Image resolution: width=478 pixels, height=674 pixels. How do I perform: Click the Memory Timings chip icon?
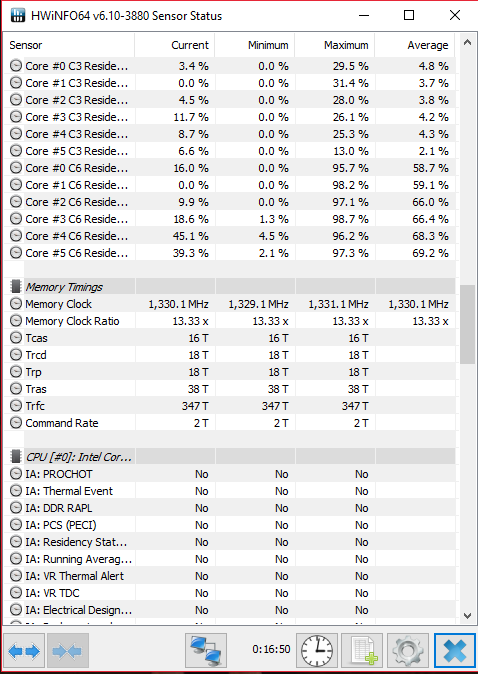click(x=16, y=287)
